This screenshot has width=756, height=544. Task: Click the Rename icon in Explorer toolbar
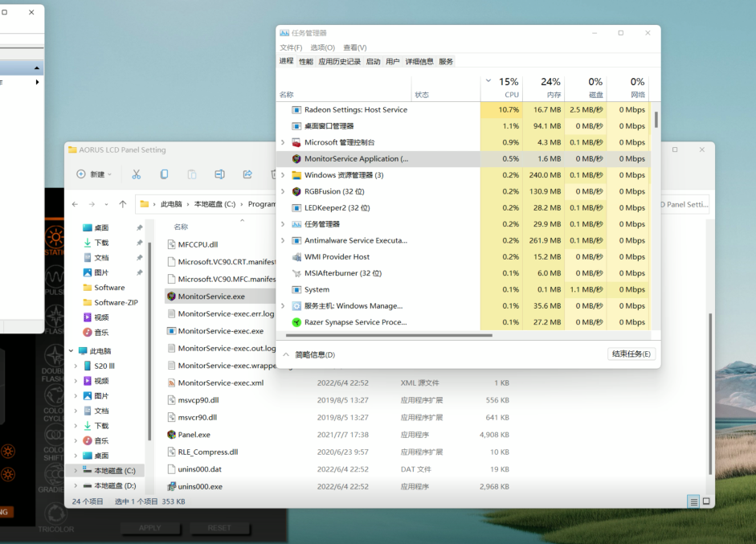click(x=219, y=174)
